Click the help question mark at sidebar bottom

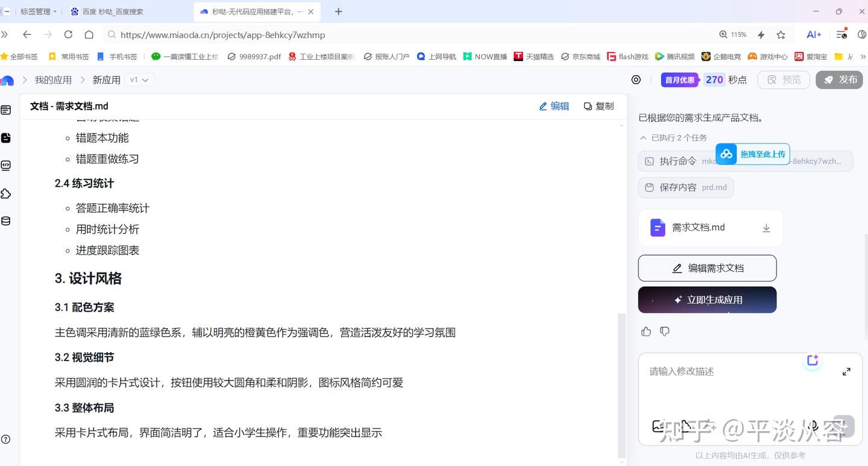6,439
